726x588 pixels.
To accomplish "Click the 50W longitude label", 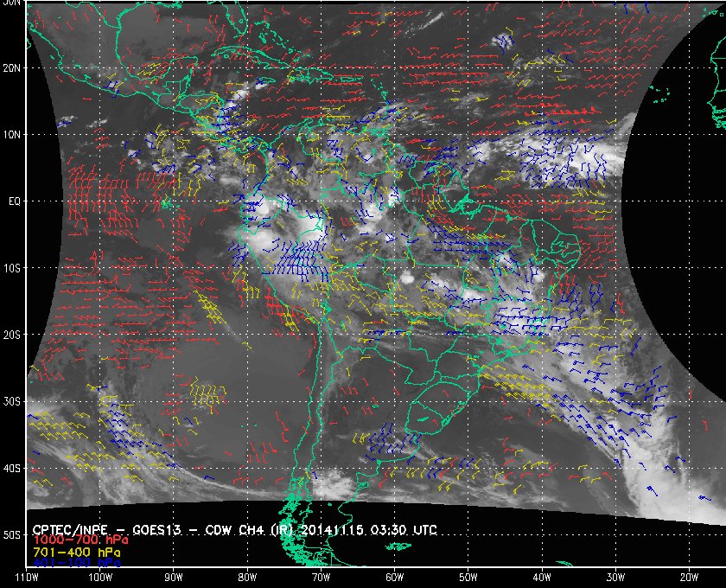I will click(468, 578).
